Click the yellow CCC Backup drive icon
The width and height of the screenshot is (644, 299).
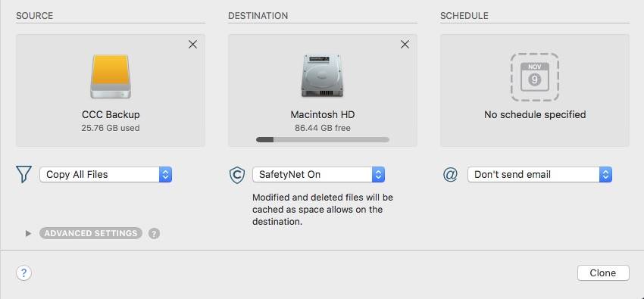pyautogui.click(x=111, y=76)
